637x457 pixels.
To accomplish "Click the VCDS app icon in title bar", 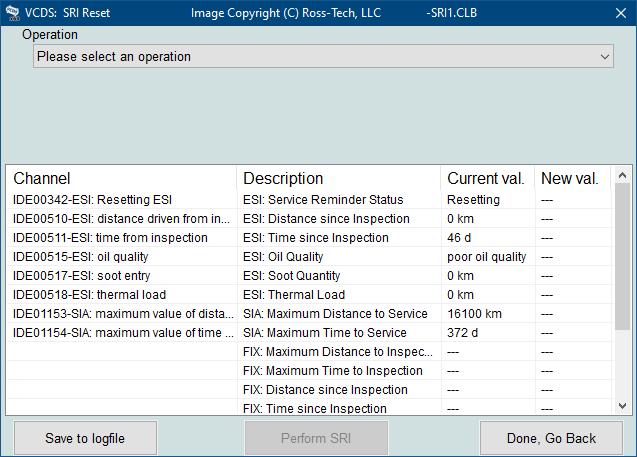I will 12,13.
